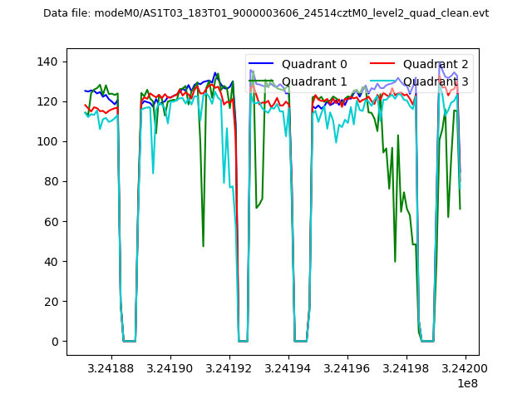Click the y-axis tick label 0
Screen dimensions: 532x399
point(57,342)
